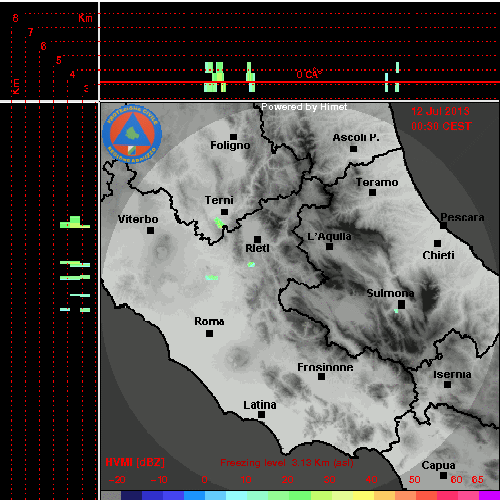This screenshot has width=500, height=500.
Task: Select the Ascoli P. city marker square
Action: 354,149
